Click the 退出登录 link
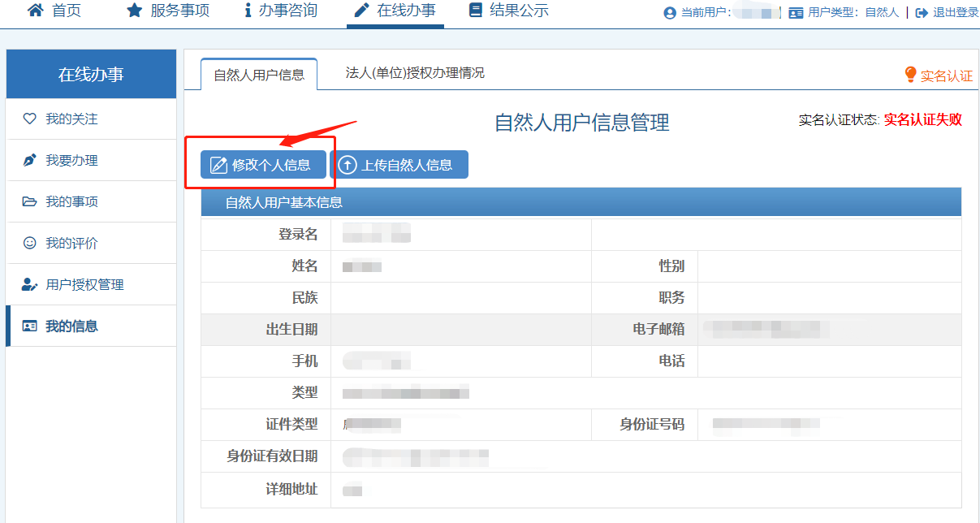The image size is (980, 523). coord(956,13)
